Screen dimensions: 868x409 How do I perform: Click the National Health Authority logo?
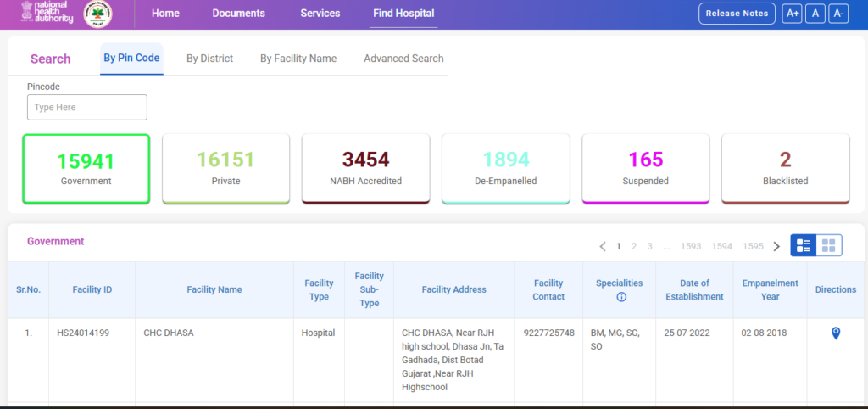[x=47, y=14]
